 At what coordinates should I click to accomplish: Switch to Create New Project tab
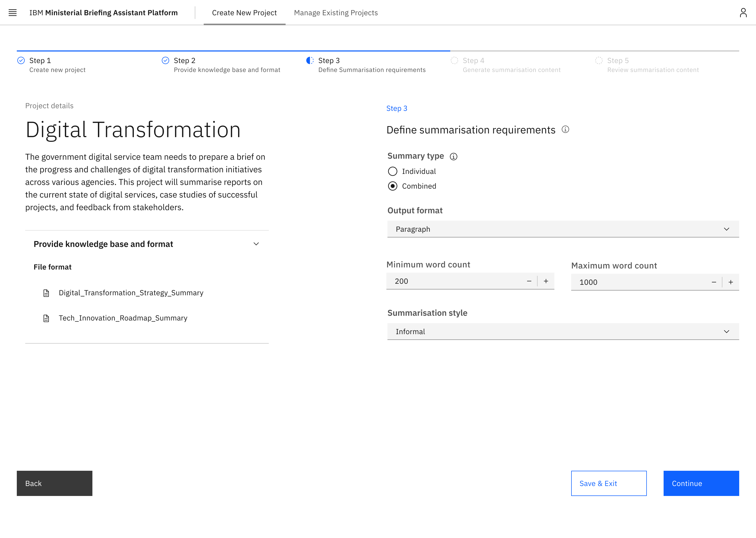pos(244,13)
